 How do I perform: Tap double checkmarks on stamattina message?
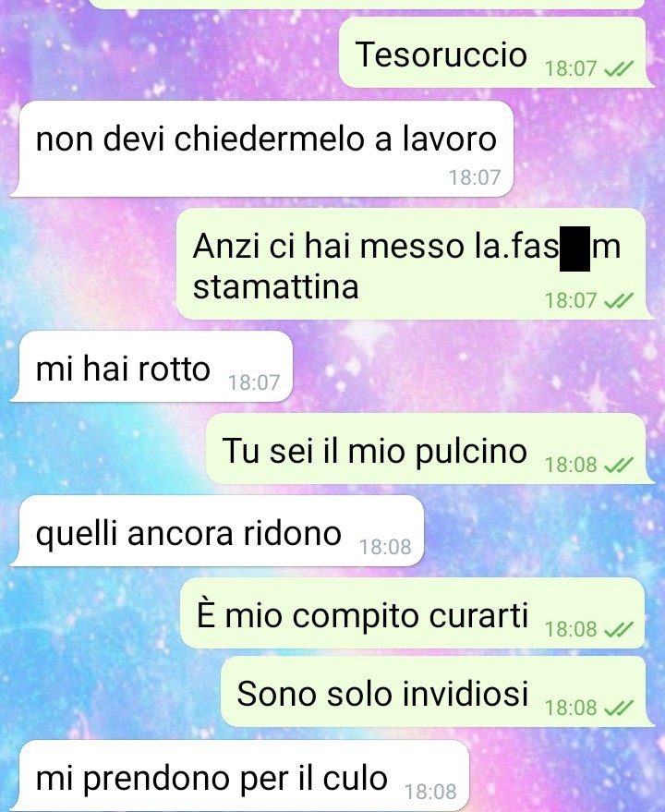click(619, 300)
